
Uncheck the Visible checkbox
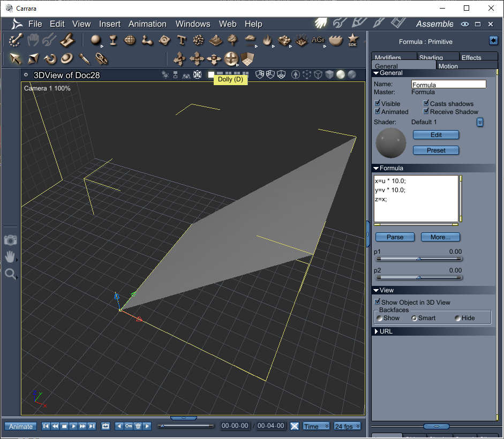click(378, 103)
